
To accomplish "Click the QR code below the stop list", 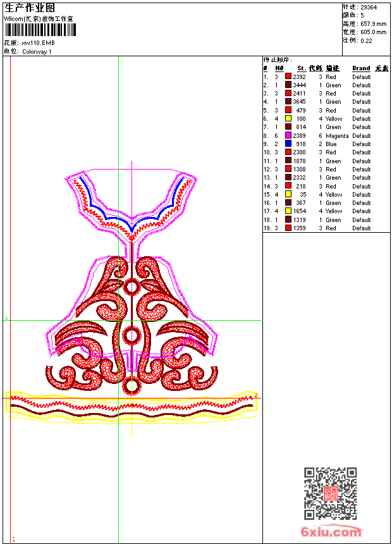I will pos(331,493).
